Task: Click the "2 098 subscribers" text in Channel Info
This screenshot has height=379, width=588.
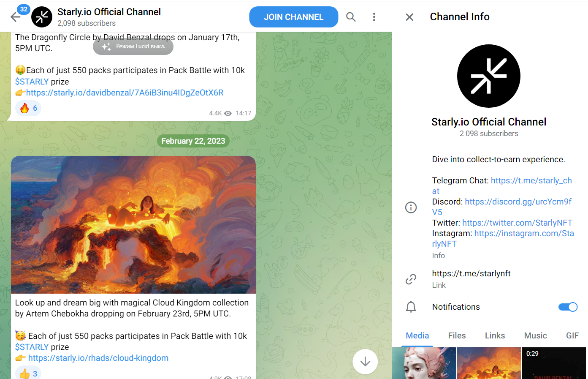Action: tap(489, 134)
